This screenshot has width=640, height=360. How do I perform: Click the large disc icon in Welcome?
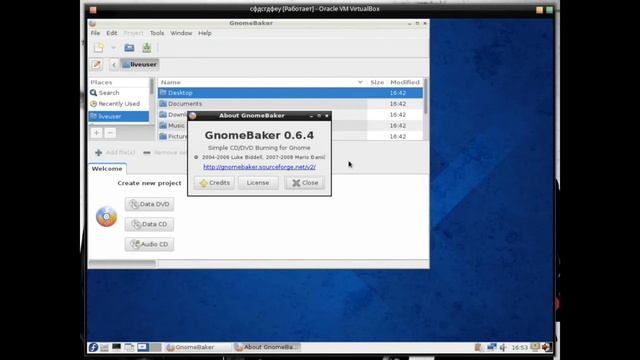pos(107,217)
